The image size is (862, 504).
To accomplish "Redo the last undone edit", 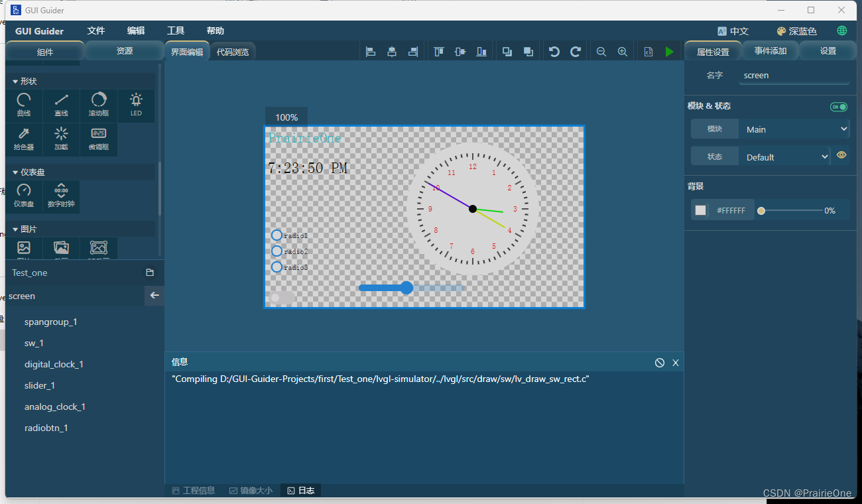I will [576, 52].
